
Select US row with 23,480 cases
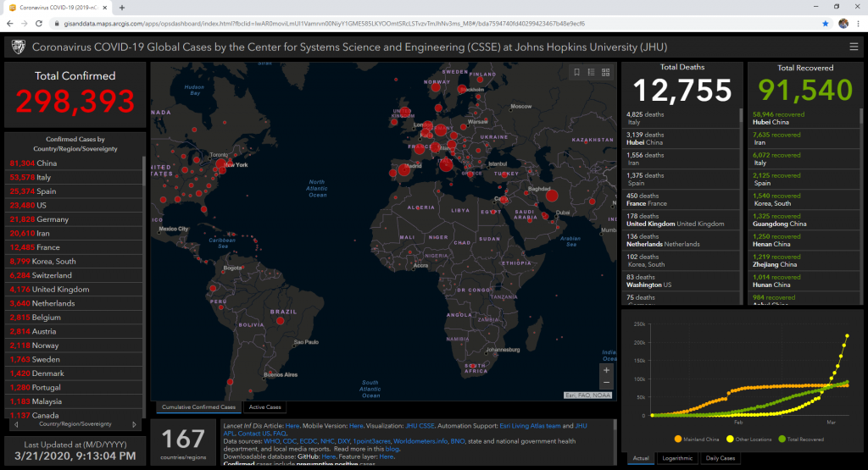[x=75, y=205]
